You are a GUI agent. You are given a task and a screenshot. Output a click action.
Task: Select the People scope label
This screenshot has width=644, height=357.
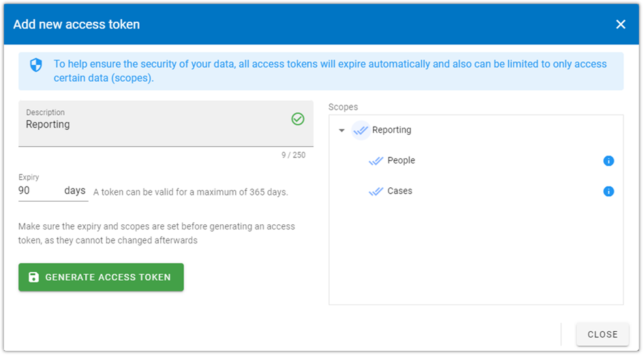click(x=401, y=160)
